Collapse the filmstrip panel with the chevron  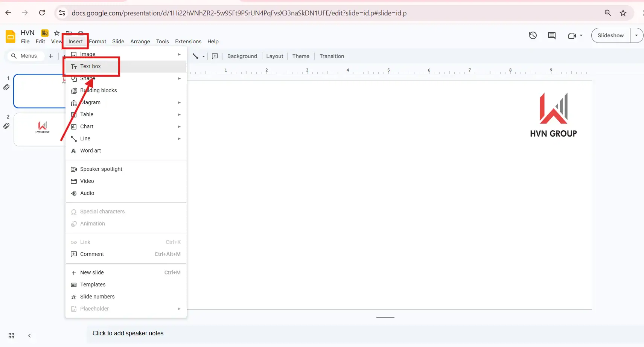[x=29, y=335]
